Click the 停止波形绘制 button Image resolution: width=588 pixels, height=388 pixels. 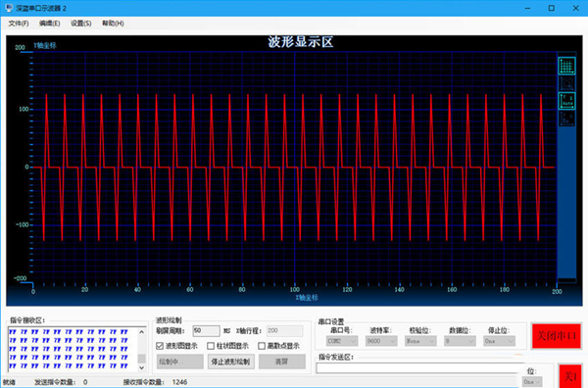[x=230, y=362]
